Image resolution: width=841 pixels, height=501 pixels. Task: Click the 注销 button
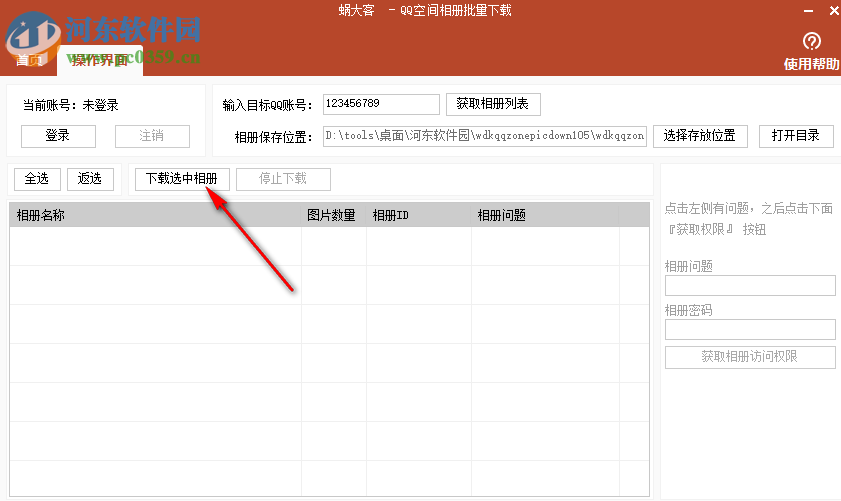coord(152,136)
